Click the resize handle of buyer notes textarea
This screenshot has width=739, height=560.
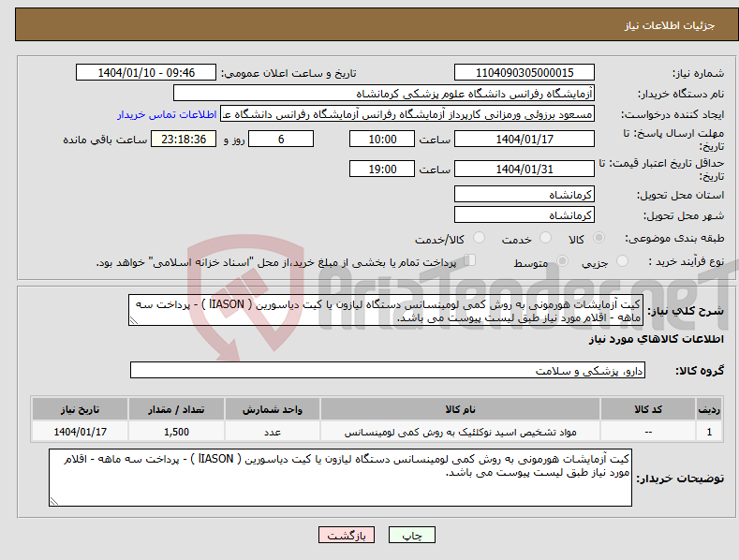coord(53,502)
